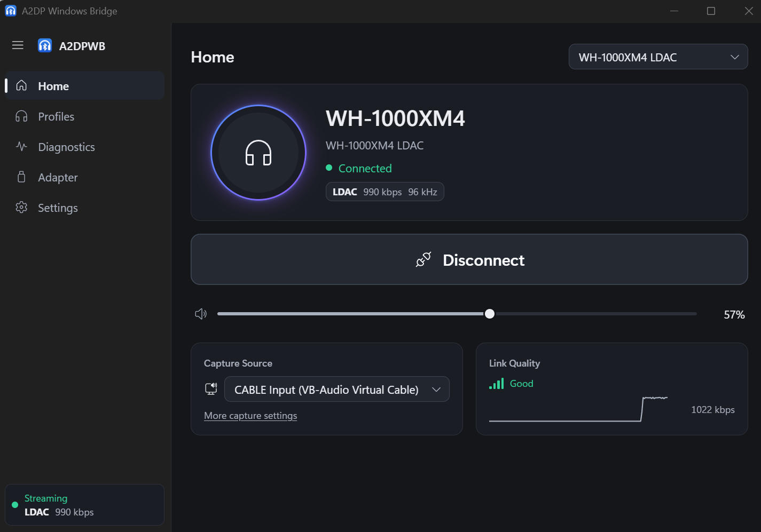This screenshot has height=532, width=761.
Task: Open the WH-1000XM4 LDAC profile dropdown
Action: (x=658, y=57)
